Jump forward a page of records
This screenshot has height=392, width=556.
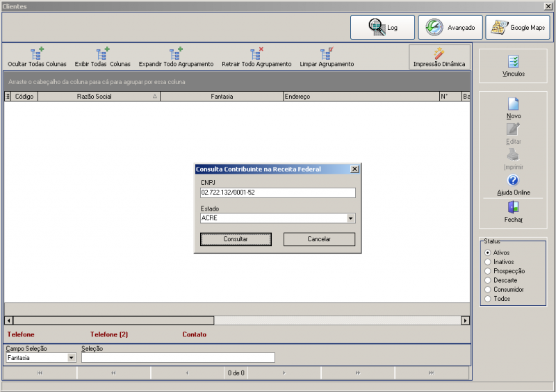(358, 373)
